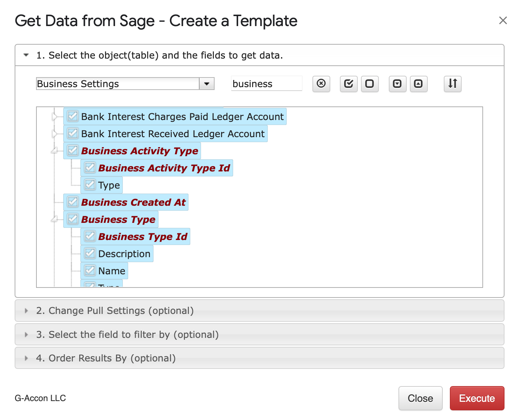Toggle the Description field checkbox
Image resolution: width=522 pixels, height=420 pixels.
[90, 254]
